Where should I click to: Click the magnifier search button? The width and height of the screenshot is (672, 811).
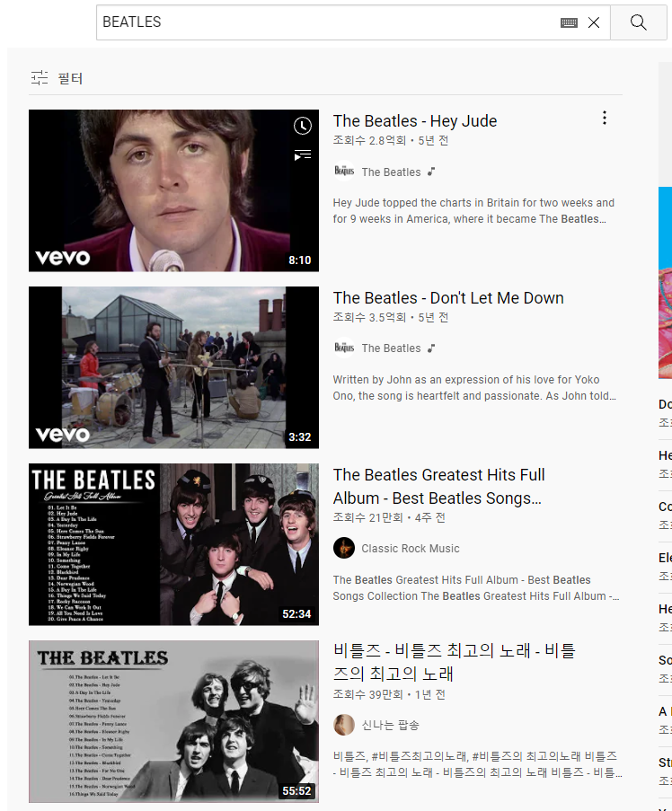point(639,22)
